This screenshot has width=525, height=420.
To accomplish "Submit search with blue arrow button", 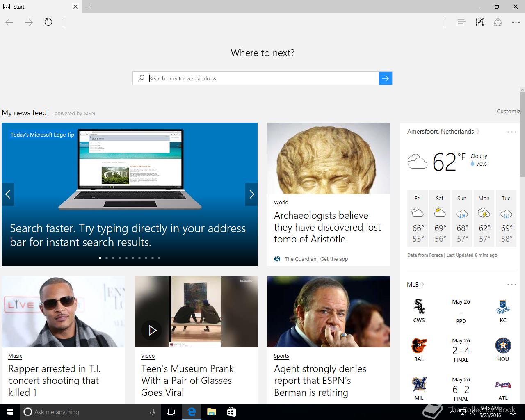I will (x=386, y=78).
